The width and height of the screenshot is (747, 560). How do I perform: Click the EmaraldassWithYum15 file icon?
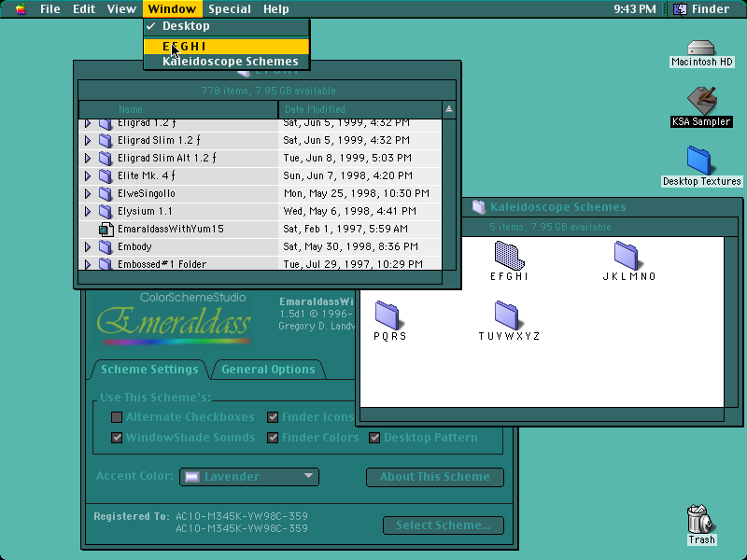(x=106, y=229)
